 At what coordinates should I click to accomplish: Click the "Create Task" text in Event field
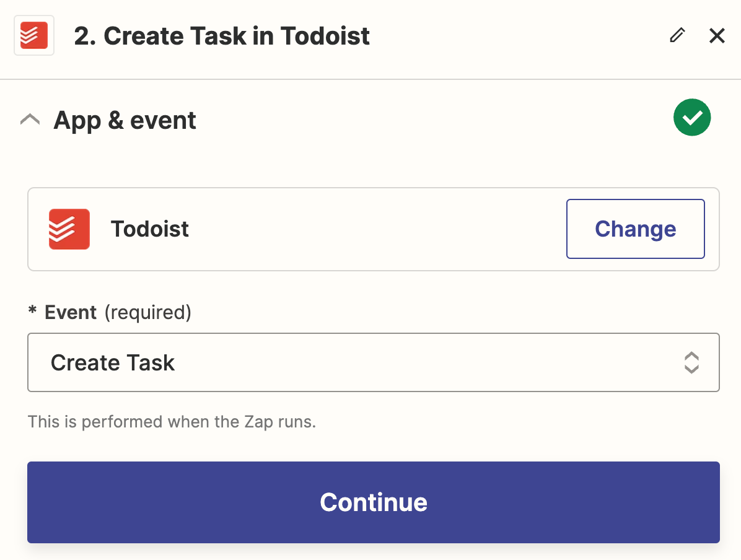pyautogui.click(x=113, y=362)
